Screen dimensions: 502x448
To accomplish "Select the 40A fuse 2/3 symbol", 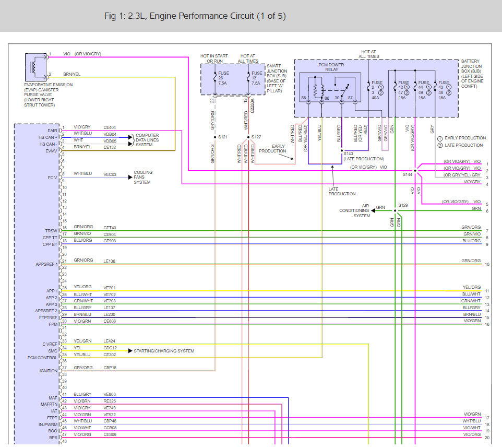I will coord(368,87).
